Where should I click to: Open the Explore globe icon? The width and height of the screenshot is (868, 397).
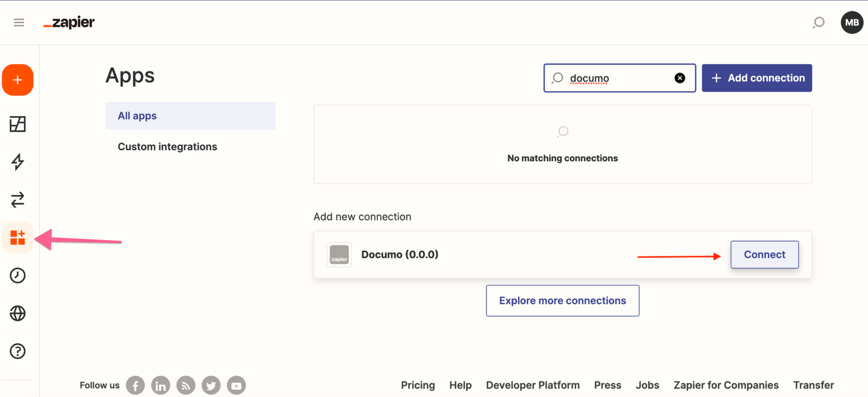17,313
